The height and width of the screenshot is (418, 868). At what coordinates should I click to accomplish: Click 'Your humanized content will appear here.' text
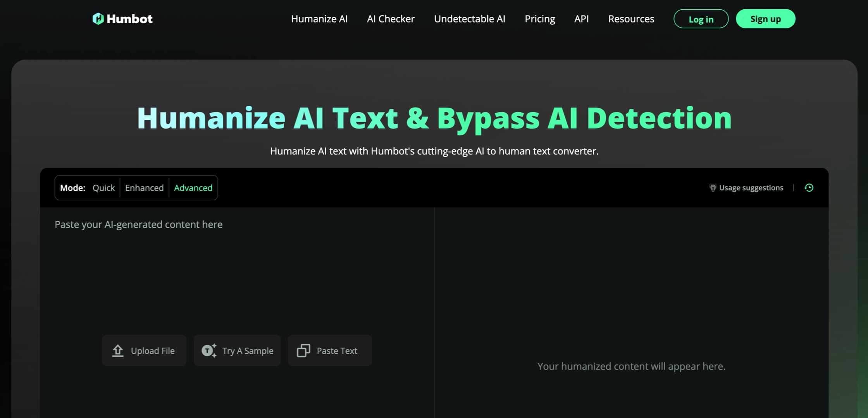(x=631, y=366)
